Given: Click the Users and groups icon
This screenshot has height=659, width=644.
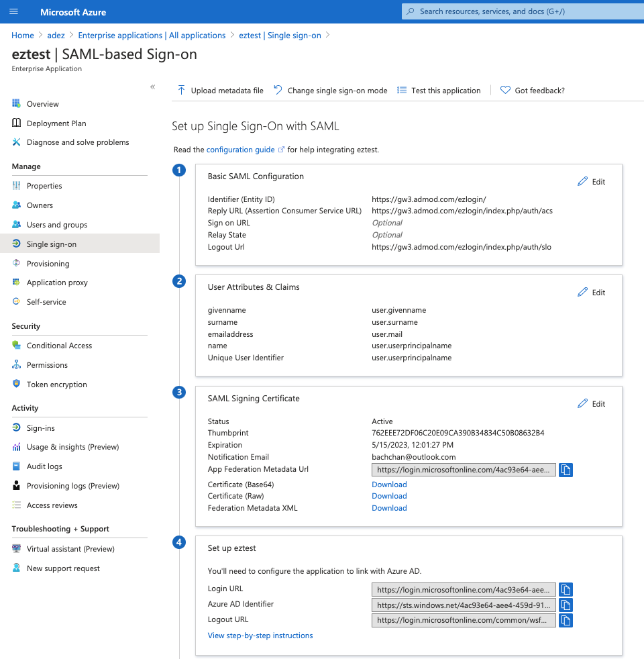Looking at the screenshot, I should tap(16, 224).
